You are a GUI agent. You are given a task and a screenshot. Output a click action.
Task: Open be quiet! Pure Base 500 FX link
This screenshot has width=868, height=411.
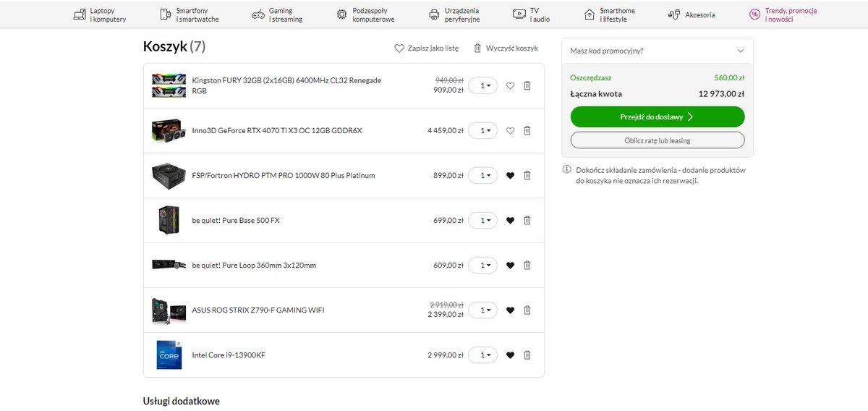[x=236, y=220]
